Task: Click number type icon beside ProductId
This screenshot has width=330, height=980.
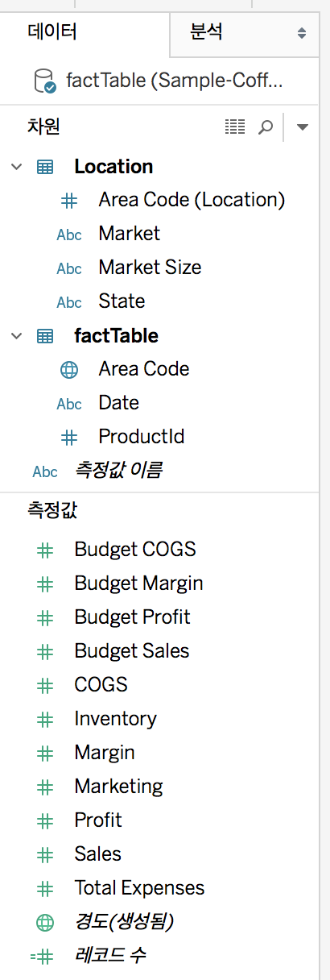Action: (x=69, y=438)
